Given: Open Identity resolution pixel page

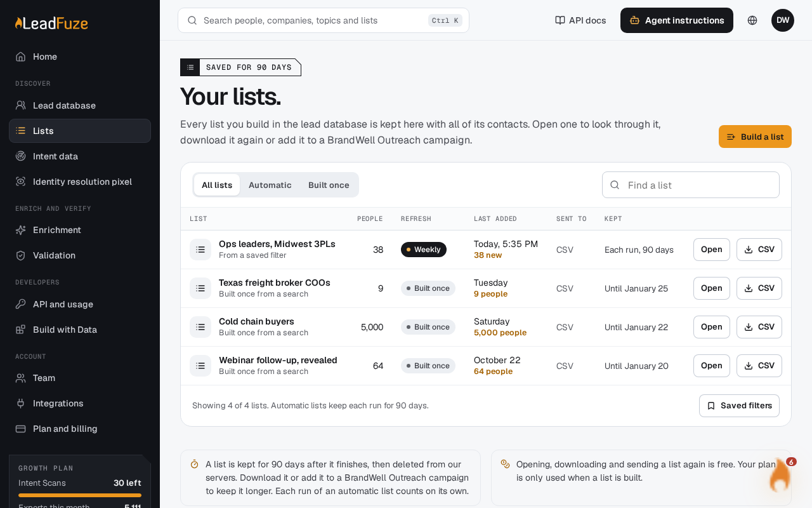Looking at the screenshot, I should pyautogui.click(x=80, y=182).
